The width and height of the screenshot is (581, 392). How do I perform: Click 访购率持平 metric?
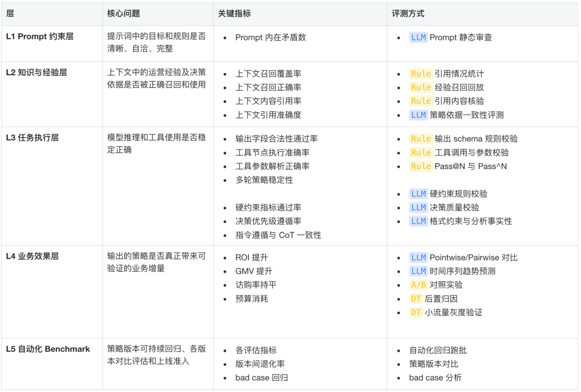[x=256, y=285]
